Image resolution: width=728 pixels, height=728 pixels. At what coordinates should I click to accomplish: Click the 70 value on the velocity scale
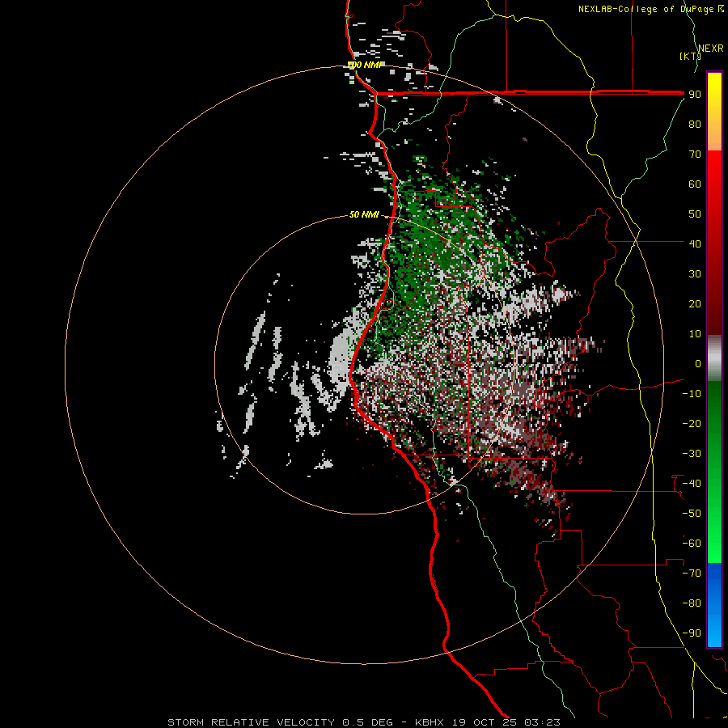(x=695, y=154)
